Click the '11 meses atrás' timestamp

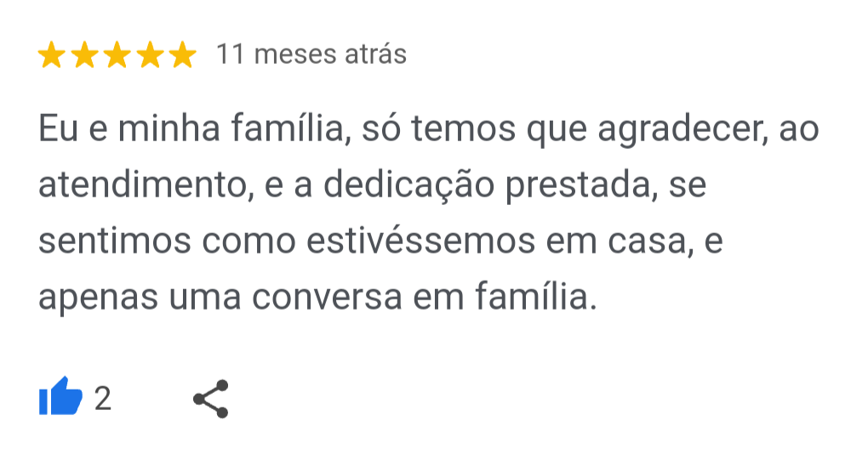[x=311, y=55]
